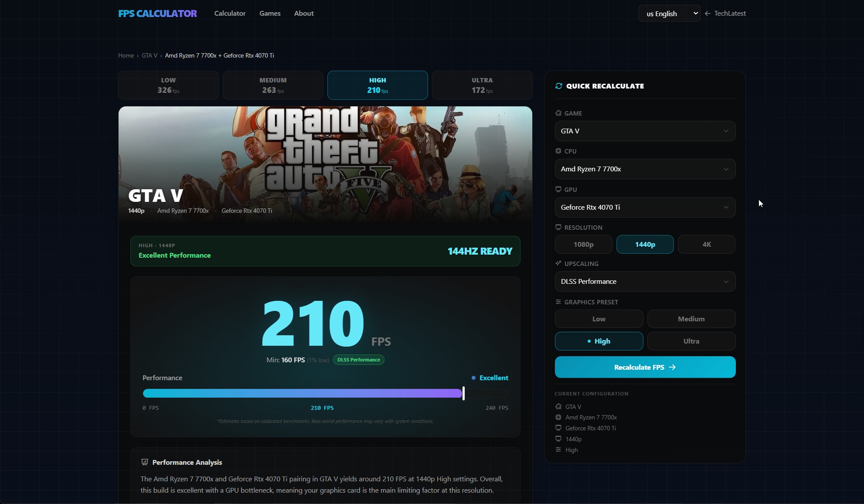Click the GTA V banner artwork
The width and height of the screenshot is (864, 504).
325,165
